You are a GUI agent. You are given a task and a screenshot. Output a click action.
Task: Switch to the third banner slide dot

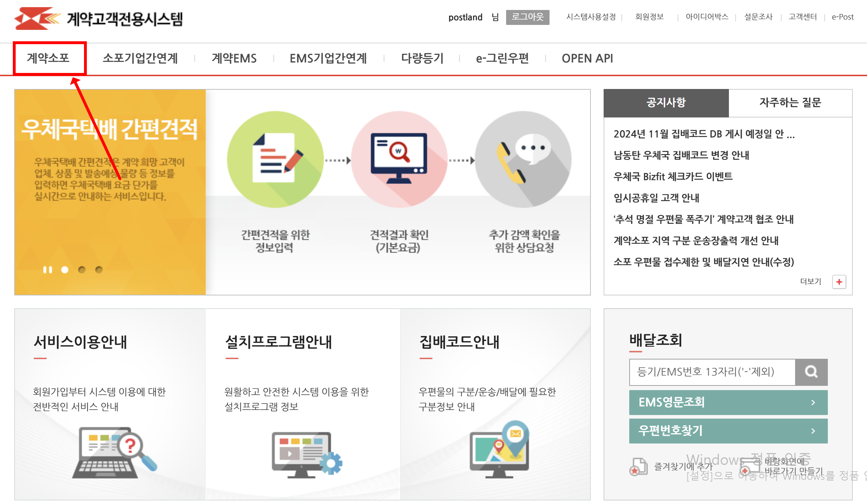pyautogui.click(x=99, y=270)
